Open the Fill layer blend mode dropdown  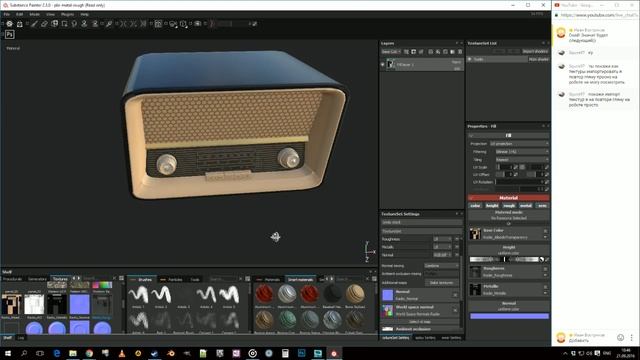(456, 62)
